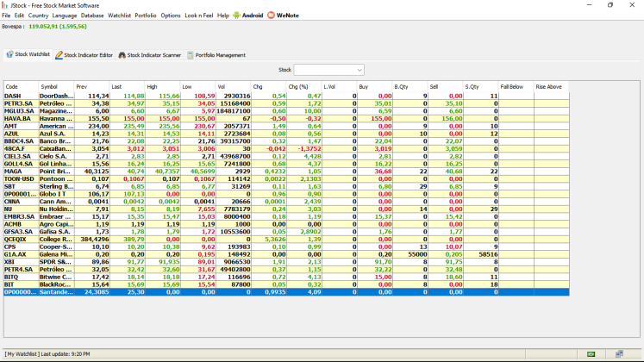
Task: Open the Edit menu
Action: (x=19, y=16)
